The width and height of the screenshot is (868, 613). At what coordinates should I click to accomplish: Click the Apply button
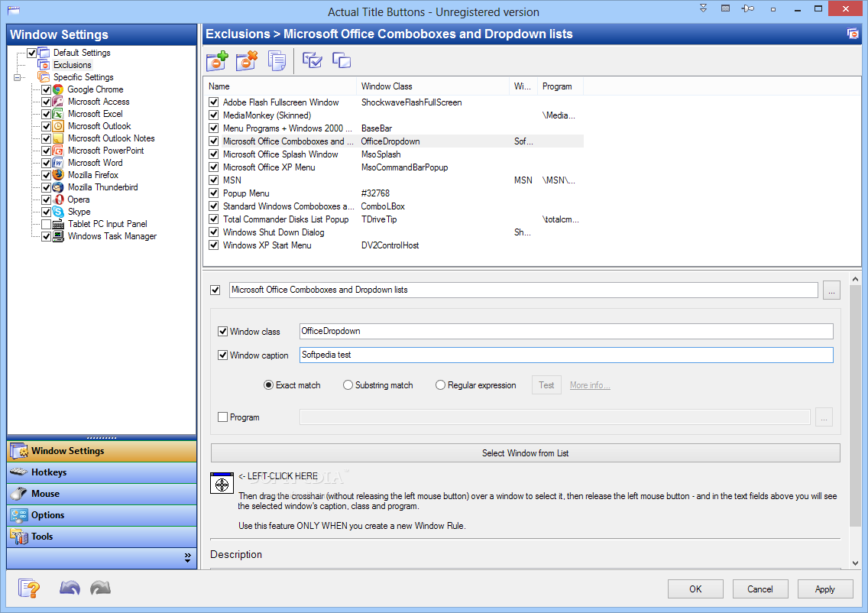824,589
